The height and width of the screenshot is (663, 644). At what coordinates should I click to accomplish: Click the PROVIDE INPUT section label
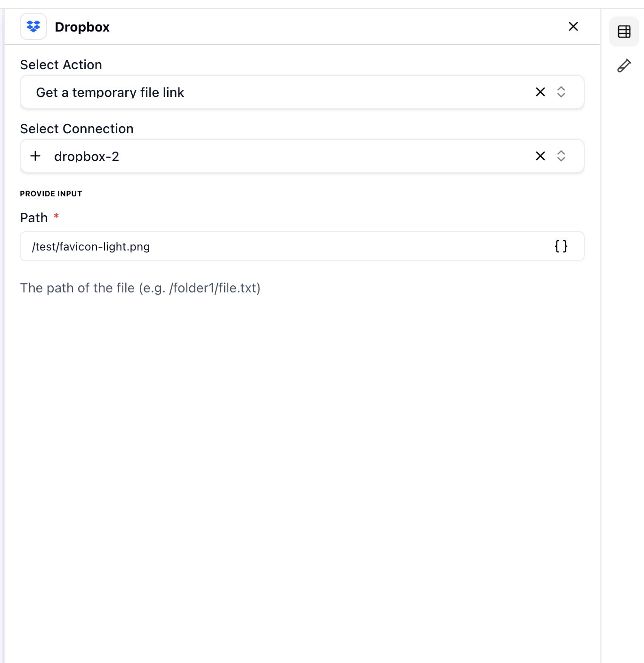51,193
